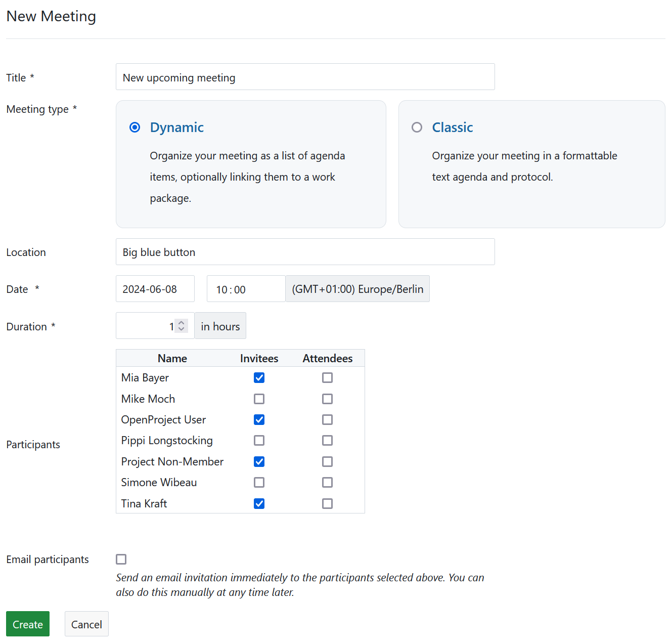Invite Pippi Longstocking to the meeting
The image size is (671, 644).
click(259, 441)
